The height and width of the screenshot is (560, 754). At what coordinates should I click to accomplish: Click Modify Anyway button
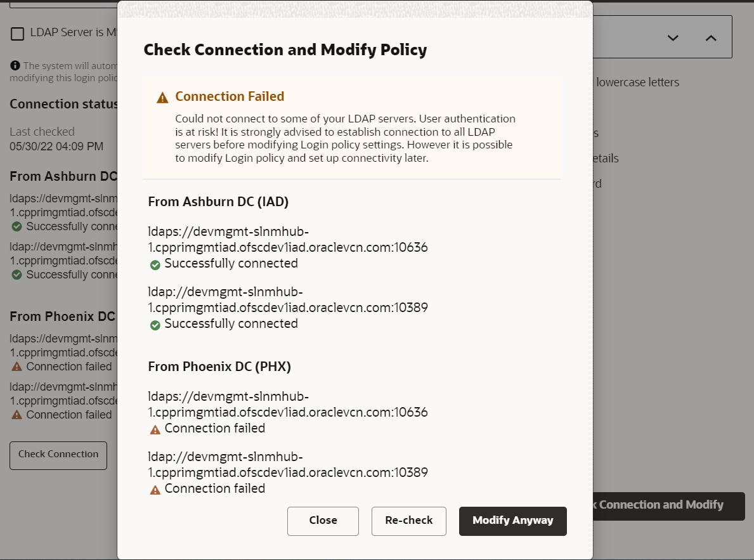(x=512, y=521)
